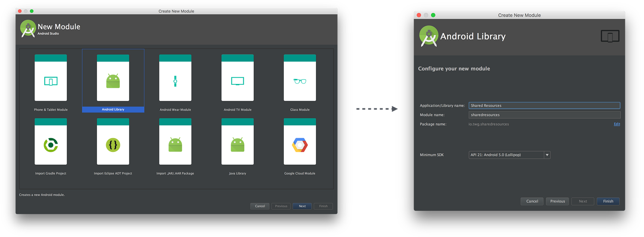
Task: Finish creating the Android Library module
Action: pyautogui.click(x=608, y=201)
